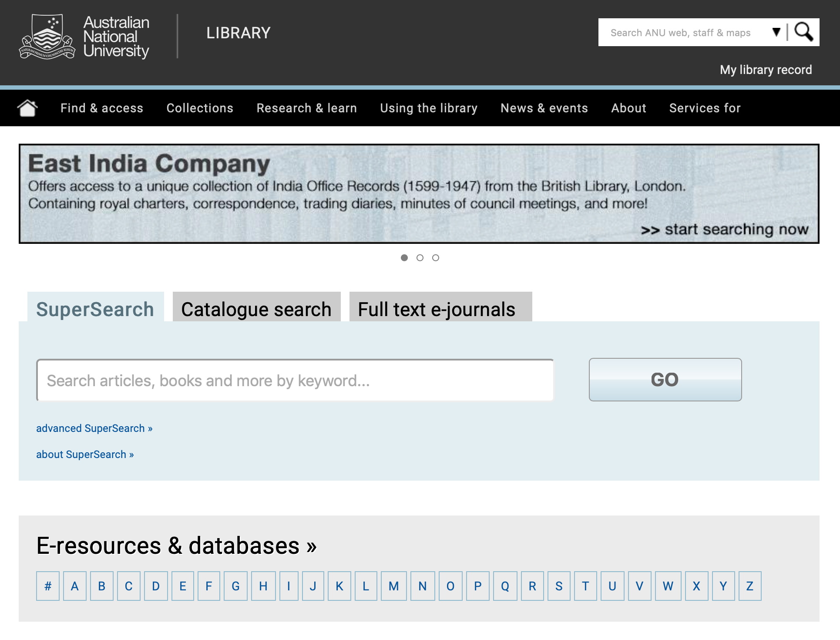Select the third carousel dot
The width and height of the screenshot is (840, 640).
pyautogui.click(x=436, y=258)
